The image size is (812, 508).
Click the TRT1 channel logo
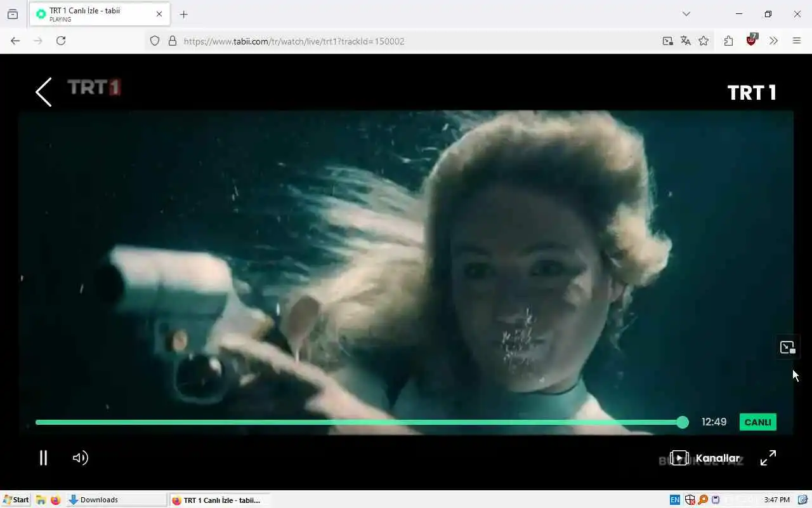pyautogui.click(x=94, y=88)
